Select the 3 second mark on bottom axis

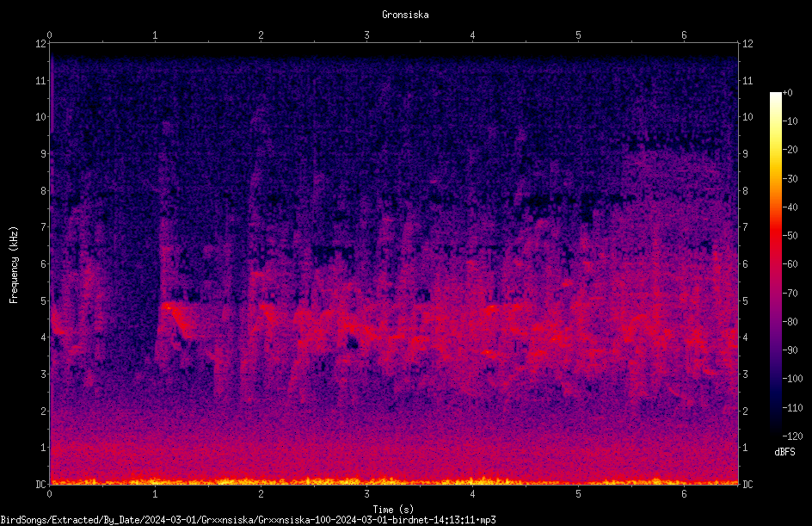[x=366, y=494]
